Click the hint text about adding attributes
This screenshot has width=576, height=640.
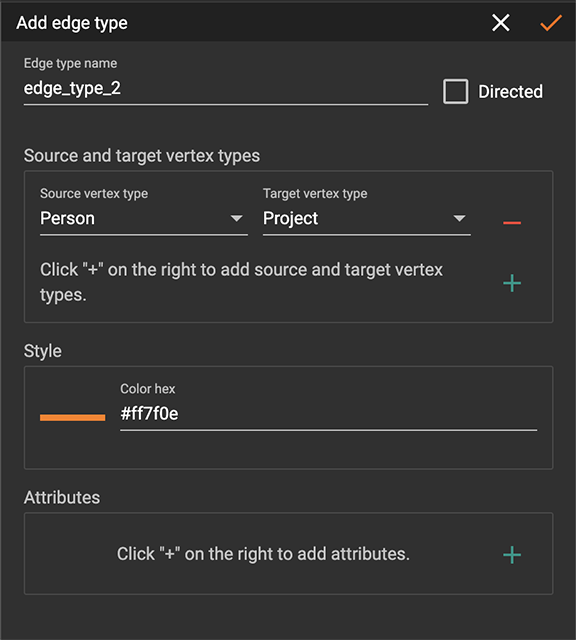pyautogui.click(x=263, y=554)
